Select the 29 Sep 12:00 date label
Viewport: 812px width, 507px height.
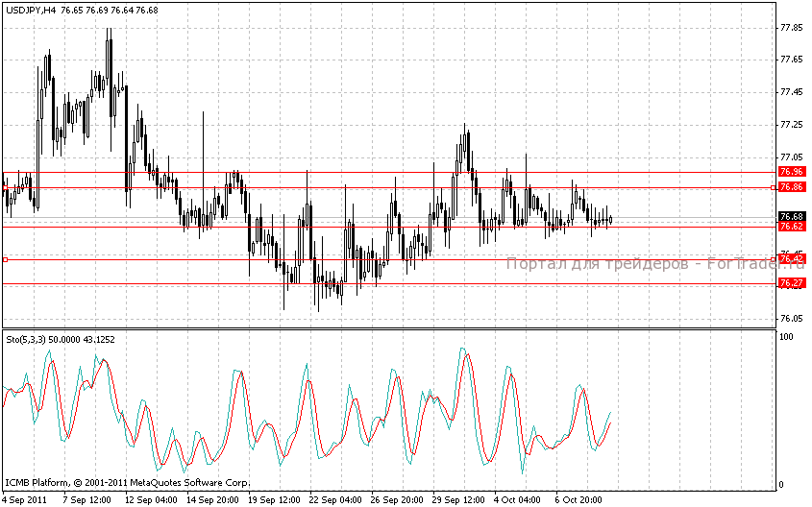point(457,500)
